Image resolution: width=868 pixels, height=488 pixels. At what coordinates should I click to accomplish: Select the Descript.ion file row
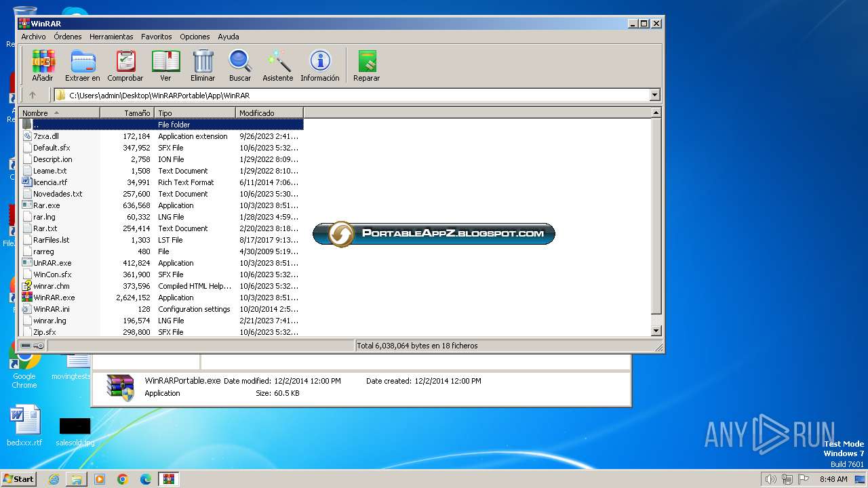(161, 159)
